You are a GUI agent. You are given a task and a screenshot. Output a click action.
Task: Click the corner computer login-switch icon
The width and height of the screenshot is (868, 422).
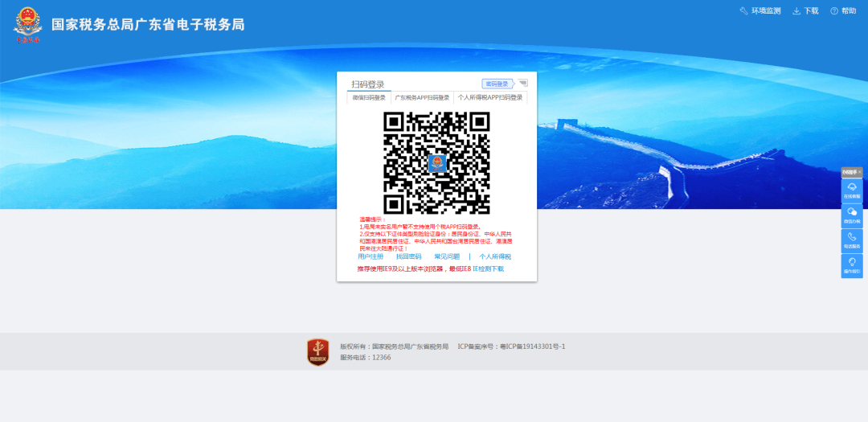tap(522, 83)
